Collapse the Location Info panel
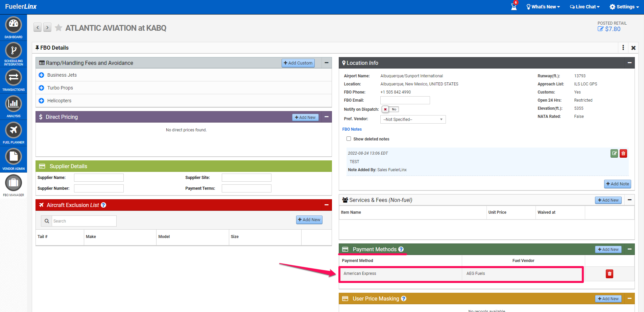This screenshot has height=312, width=644. (629, 63)
